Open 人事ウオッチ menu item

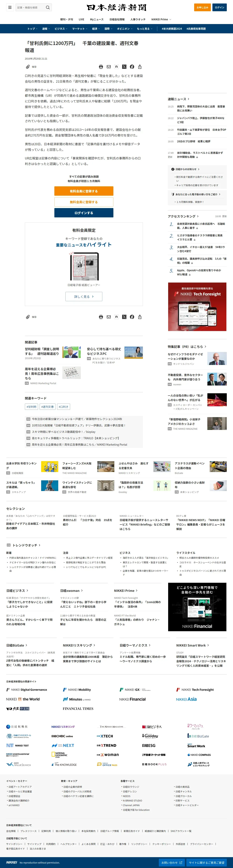pos(138,20)
